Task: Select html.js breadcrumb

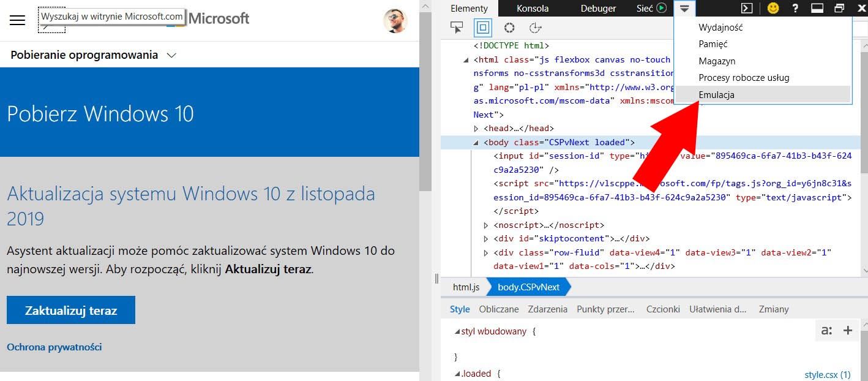Action: point(466,287)
